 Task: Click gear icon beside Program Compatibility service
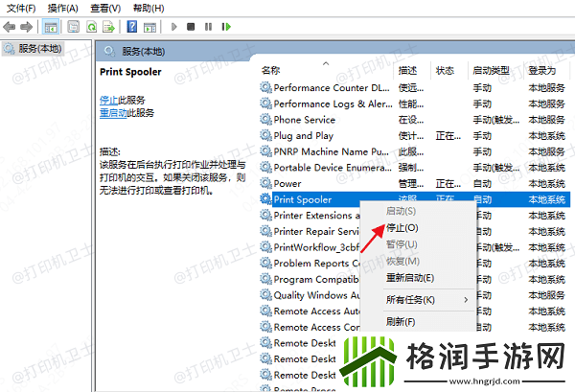265,279
